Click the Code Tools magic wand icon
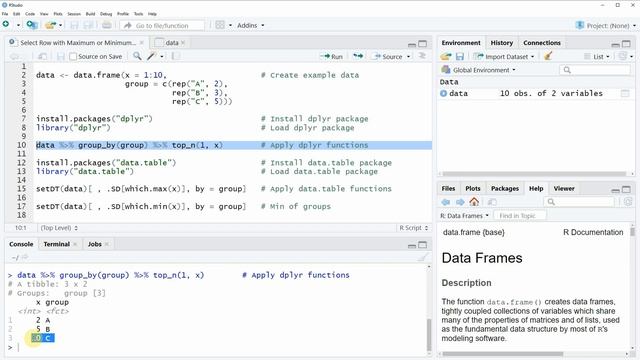 click(152, 56)
